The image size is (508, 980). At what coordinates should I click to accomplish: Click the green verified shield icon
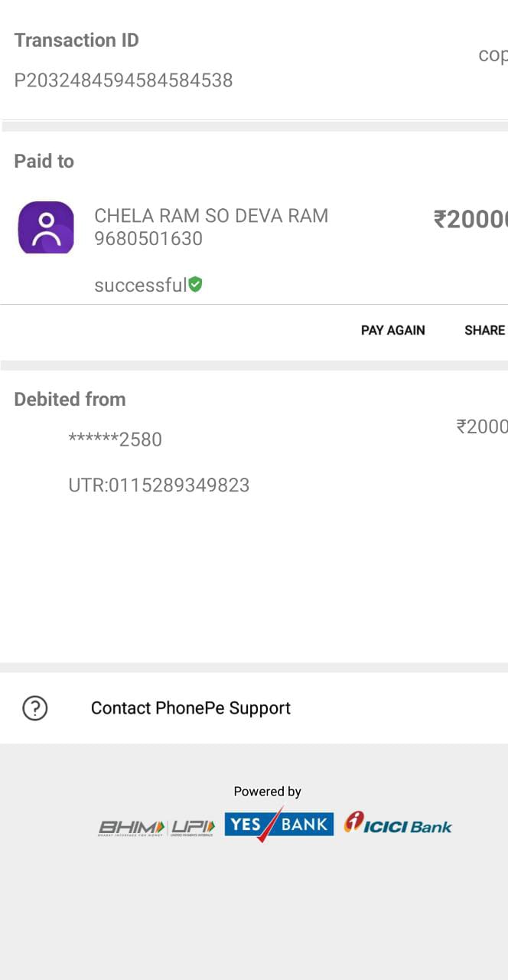click(x=196, y=285)
